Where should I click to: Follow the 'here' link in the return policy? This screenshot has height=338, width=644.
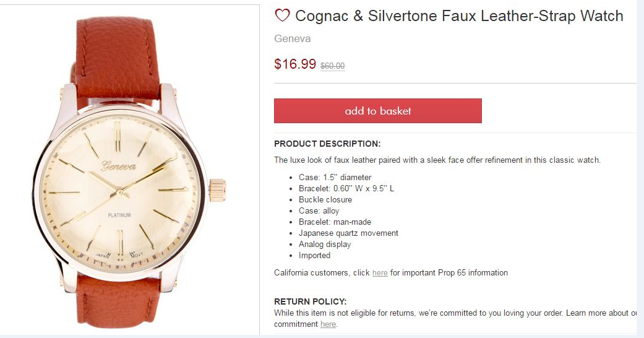coord(328,324)
